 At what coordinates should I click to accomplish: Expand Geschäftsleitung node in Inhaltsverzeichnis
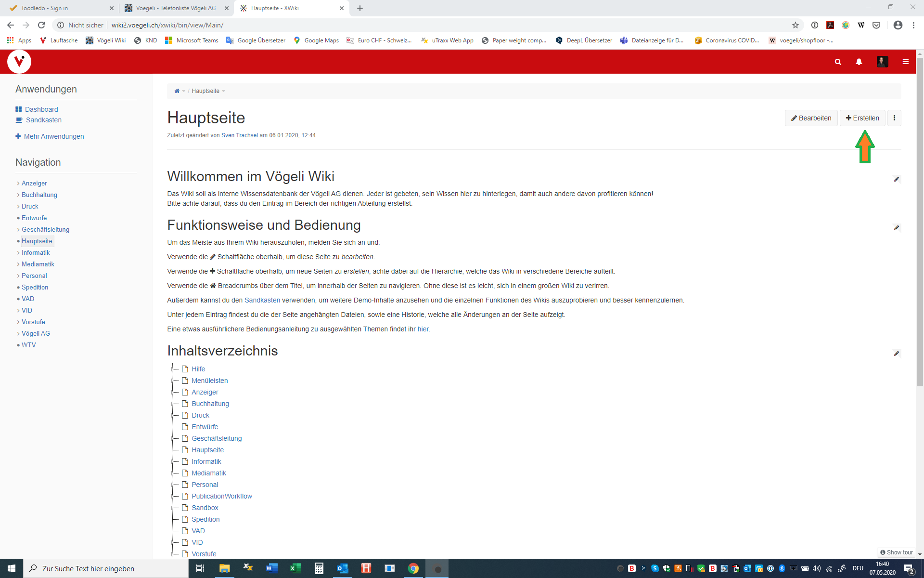[x=173, y=438]
